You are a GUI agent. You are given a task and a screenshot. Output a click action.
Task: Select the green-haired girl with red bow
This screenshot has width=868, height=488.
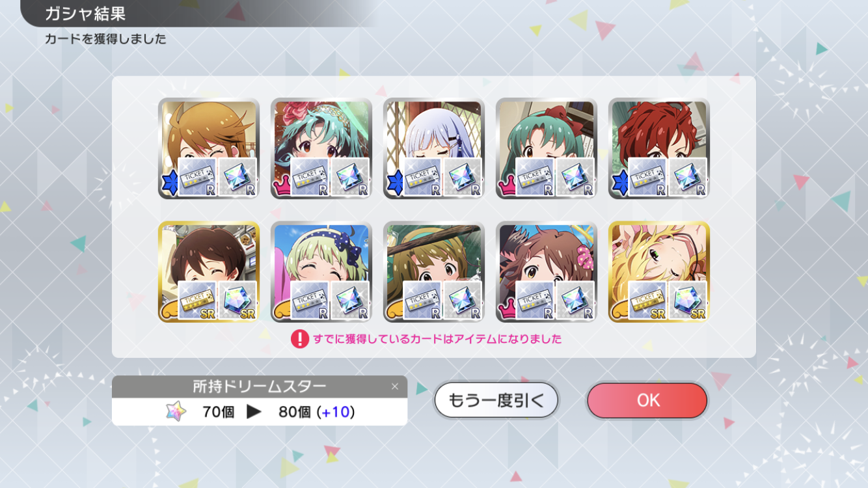point(547,148)
